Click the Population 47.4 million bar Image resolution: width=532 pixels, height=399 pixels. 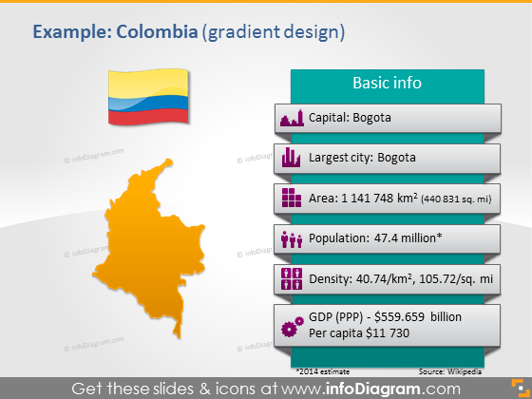point(388,238)
